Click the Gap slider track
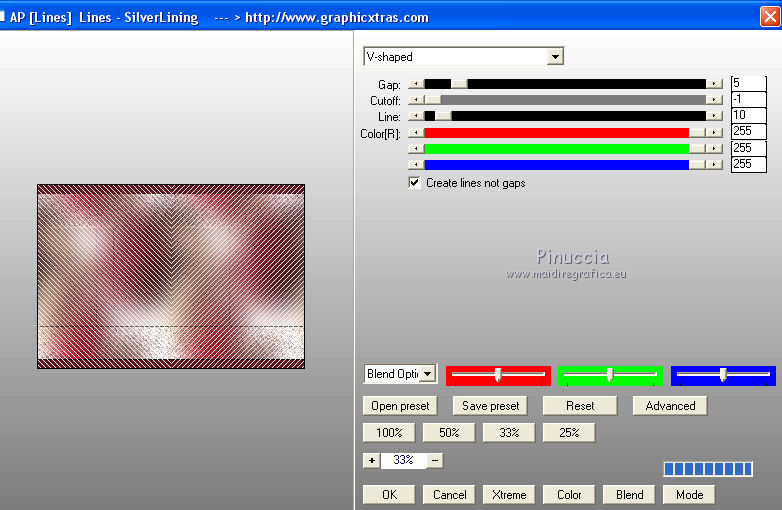Screen dimensions: 782x510 pyautogui.click(x=565, y=84)
